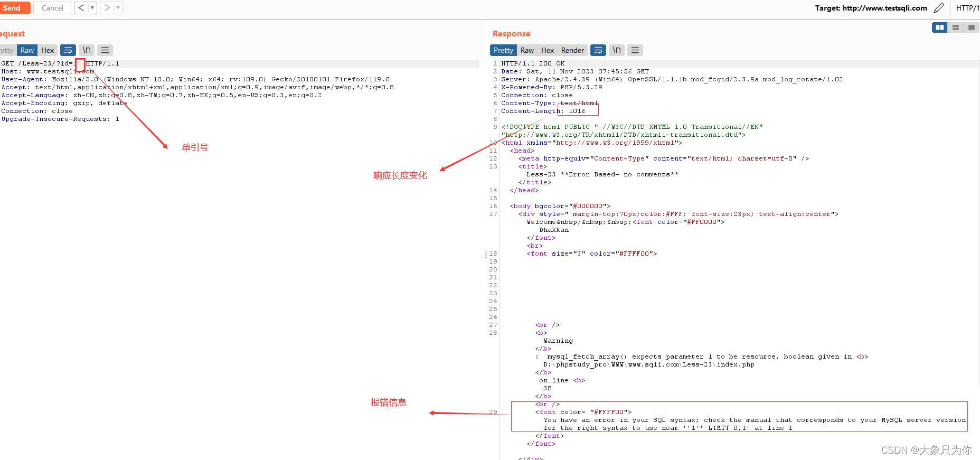980x460 pixels.
Task: Toggle word wrap icon in Request panel
Action: coord(68,50)
